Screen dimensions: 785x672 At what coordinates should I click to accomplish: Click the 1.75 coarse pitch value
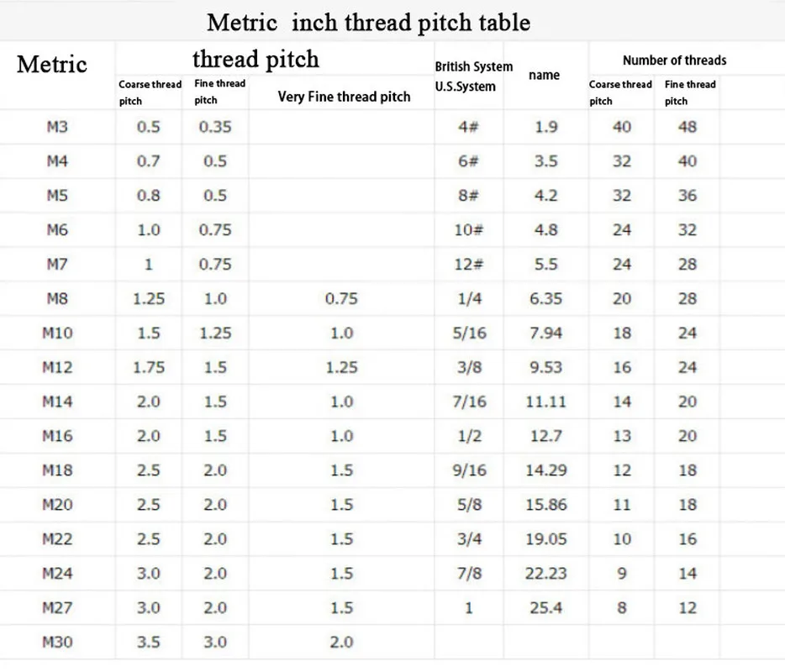point(148,367)
